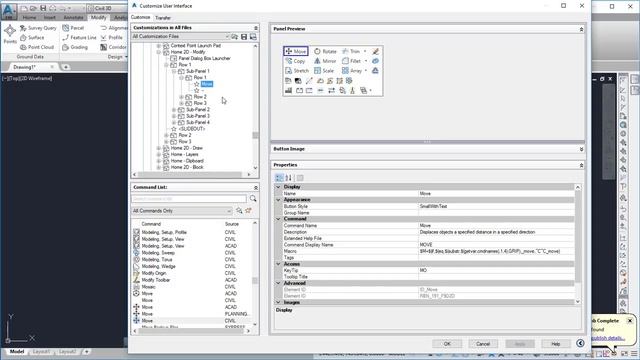
Task: Add a new drawing tab with plus button
Action: tap(66, 67)
